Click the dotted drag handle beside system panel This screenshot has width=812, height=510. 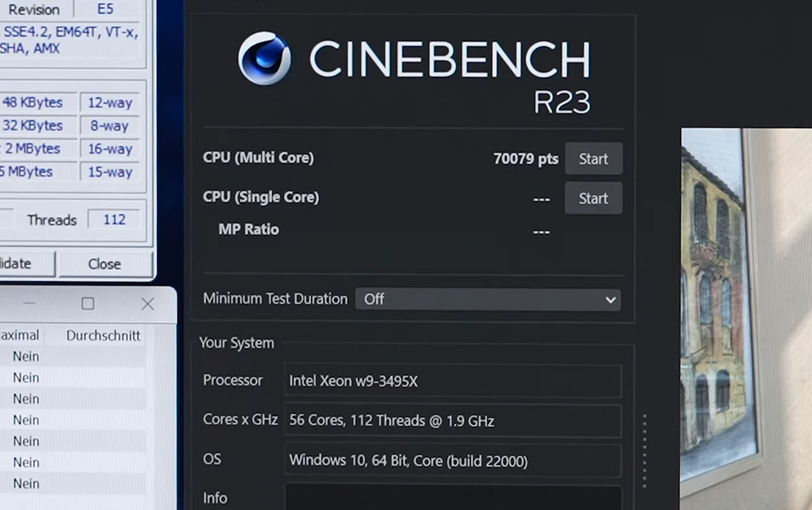click(x=644, y=451)
